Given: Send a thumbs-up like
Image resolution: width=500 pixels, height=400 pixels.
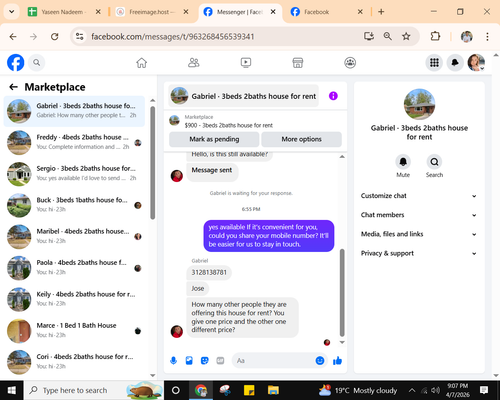Looking at the screenshot, I should [x=337, y=360].
